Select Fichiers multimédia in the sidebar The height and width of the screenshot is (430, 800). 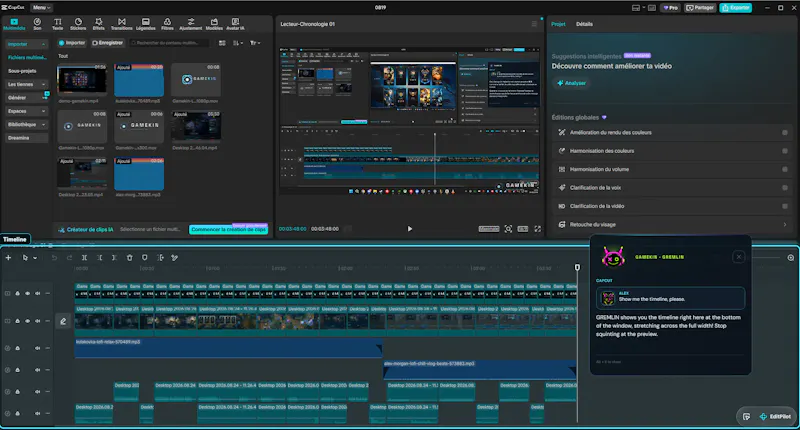(27, 58)
